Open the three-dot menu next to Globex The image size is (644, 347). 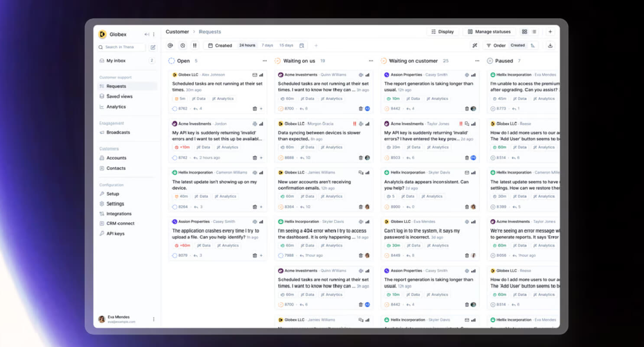[153, 34]
